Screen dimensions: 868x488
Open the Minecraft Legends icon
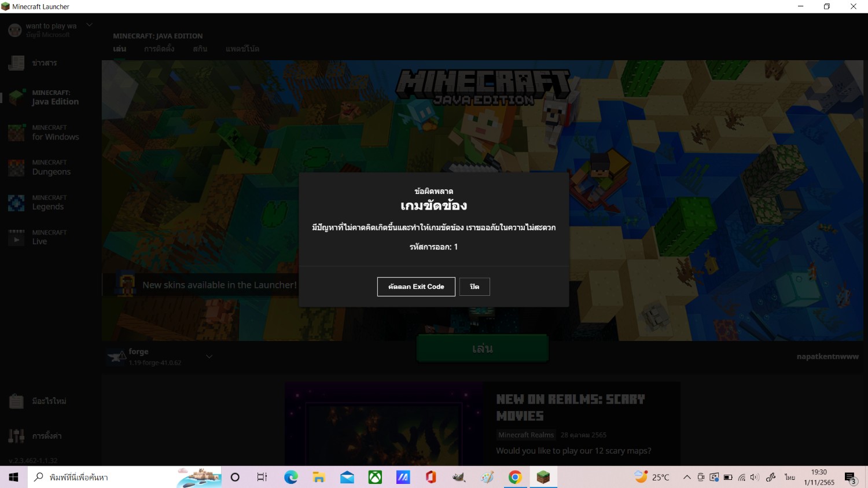16,203
